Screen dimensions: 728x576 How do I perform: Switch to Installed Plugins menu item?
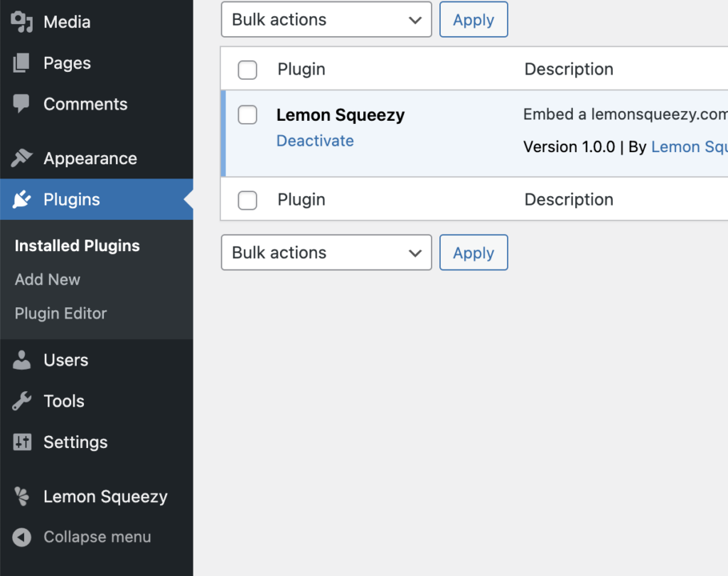click(76, 245)
